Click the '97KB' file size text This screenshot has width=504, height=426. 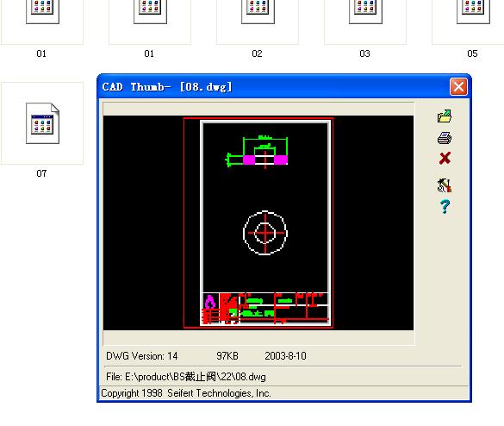point(227,356)
